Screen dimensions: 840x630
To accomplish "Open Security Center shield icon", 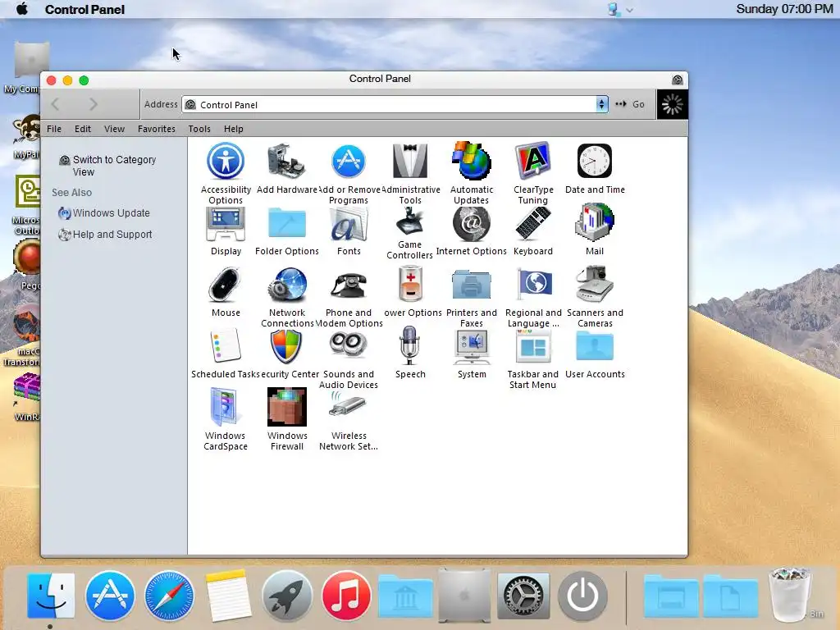I will (x=286, y=346).
